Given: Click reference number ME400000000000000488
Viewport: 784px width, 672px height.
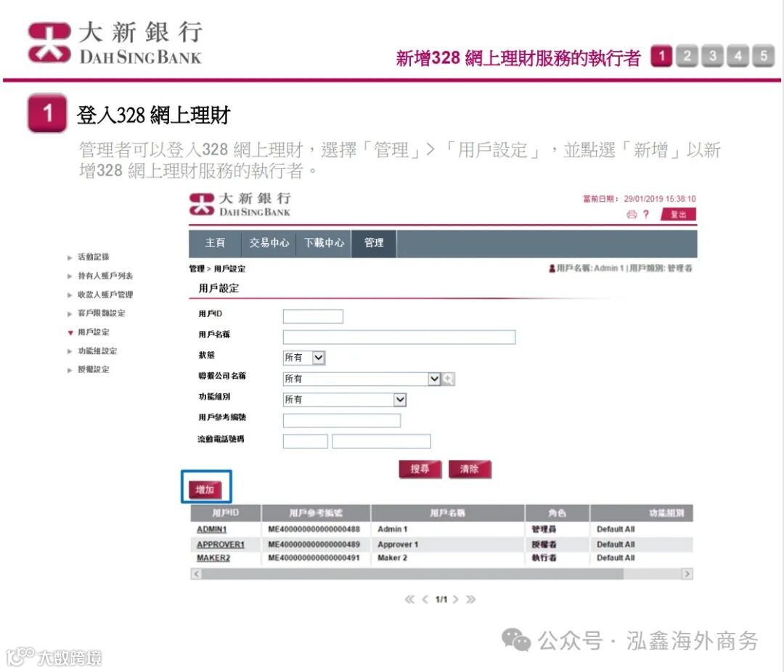Looking at the screenshot, I should pos(314,530).
